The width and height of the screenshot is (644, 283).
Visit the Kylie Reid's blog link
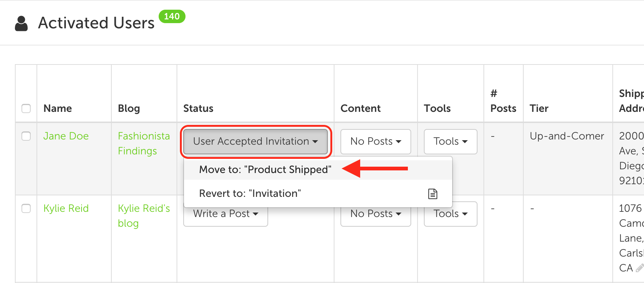[144, 216]
